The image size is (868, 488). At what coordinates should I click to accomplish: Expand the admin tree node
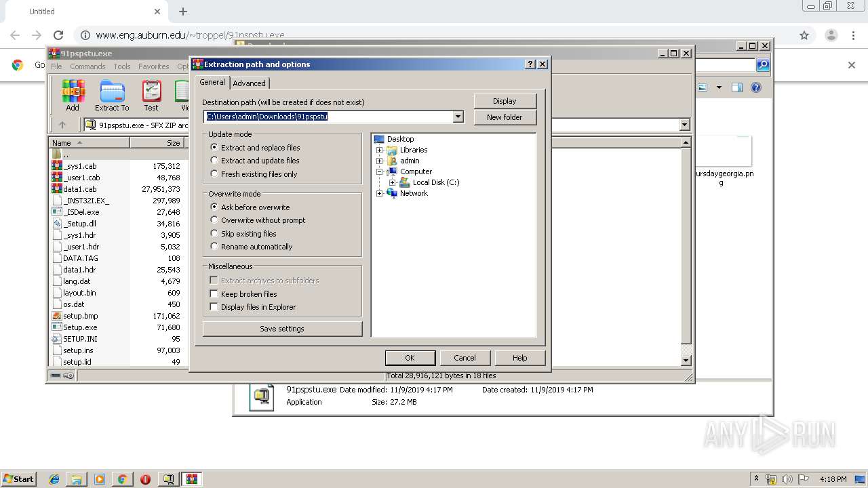pyautogui.click(x=380, y=161)
